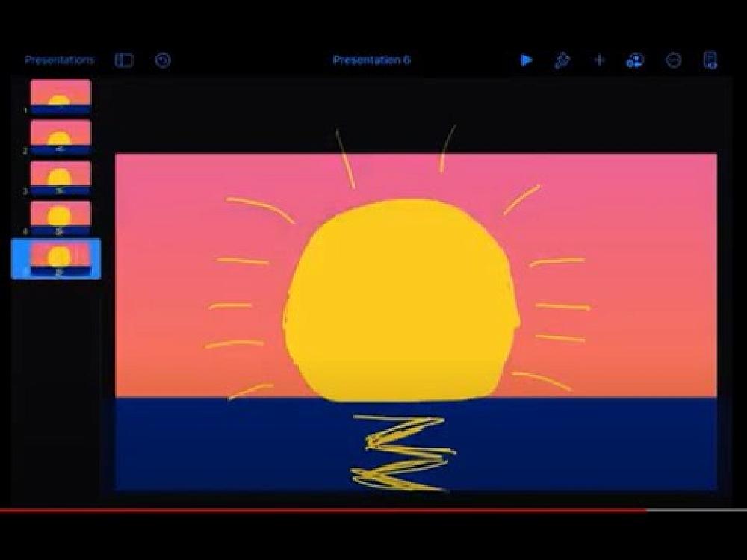Open the Collaborate sharing icon

click(635, 60)
